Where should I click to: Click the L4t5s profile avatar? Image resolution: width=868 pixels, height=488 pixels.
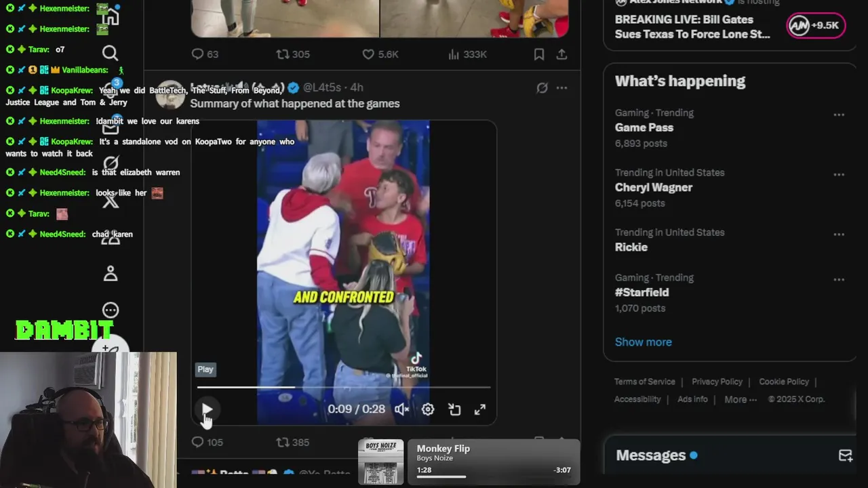(170, 95)
